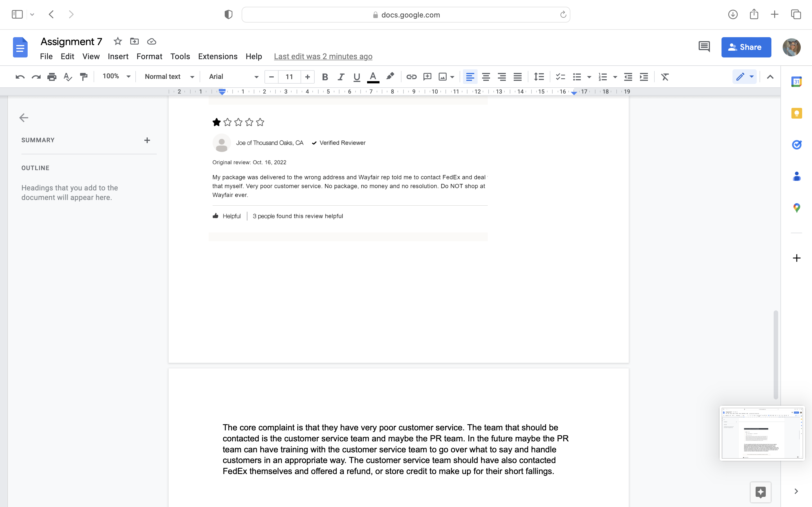The width and height of the screenshot is (812, 507).
Task: Open the print dialog
Action: pos(52,77)
